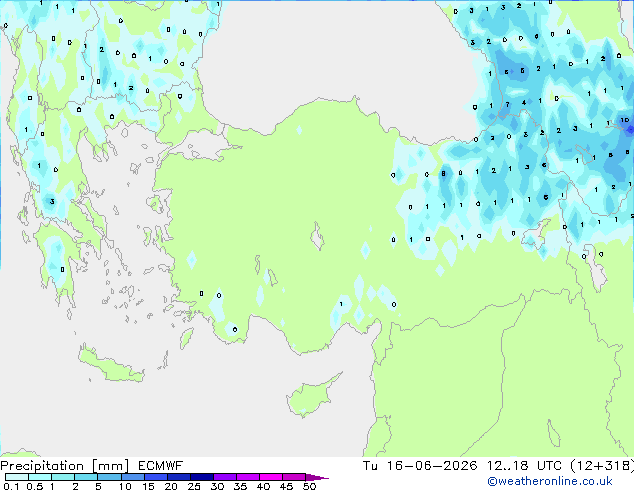The height and width of the screenshot is (490, 634).
Task: Click the '(12+318)' forecast step text
Action: pyautogui.click(x=602, y=466)
